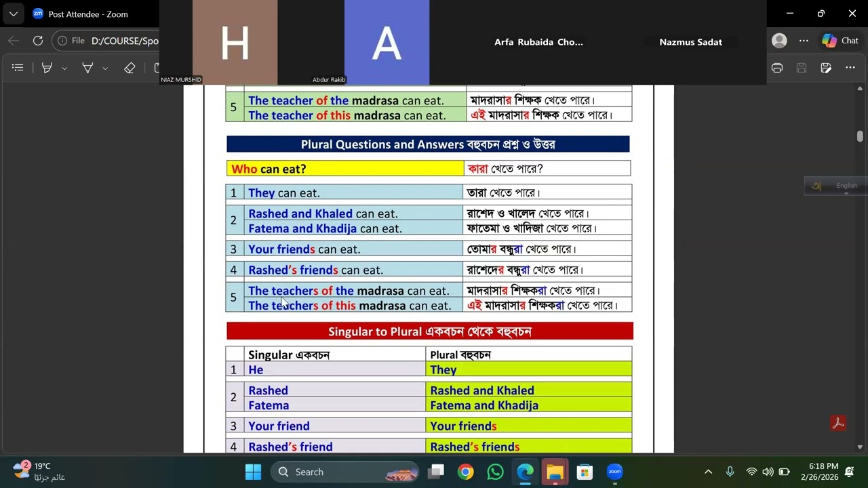Open the Windows Start menu
The width and height of the screenshot is (868, 488).
253,472
